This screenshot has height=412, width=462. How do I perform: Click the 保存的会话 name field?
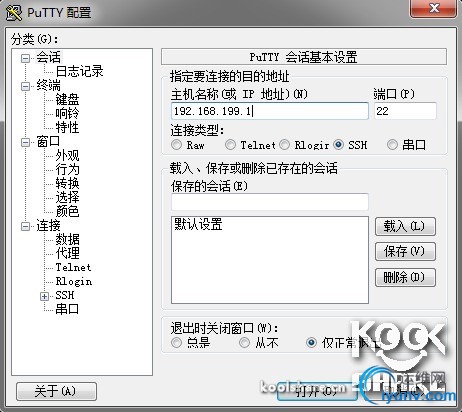[270, 202]
